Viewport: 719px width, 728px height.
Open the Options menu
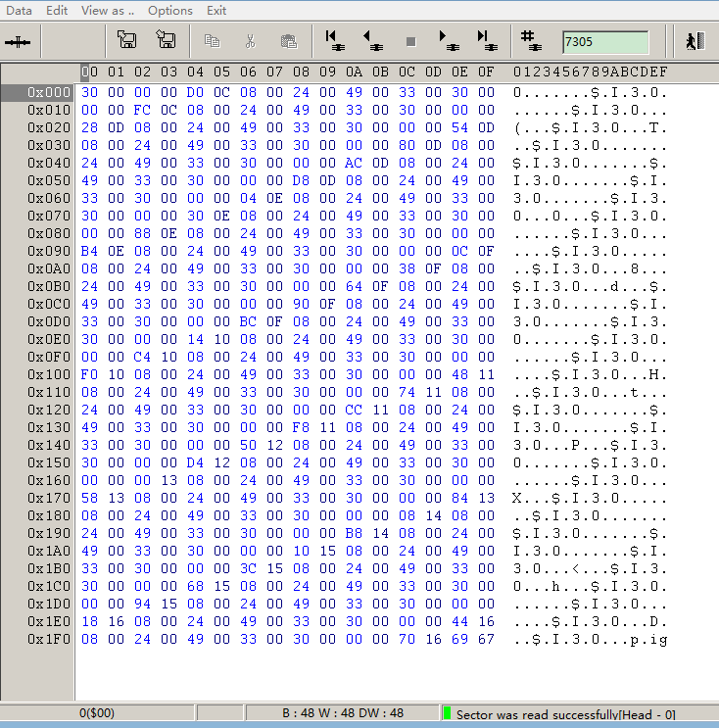click(x=169, y=10)
